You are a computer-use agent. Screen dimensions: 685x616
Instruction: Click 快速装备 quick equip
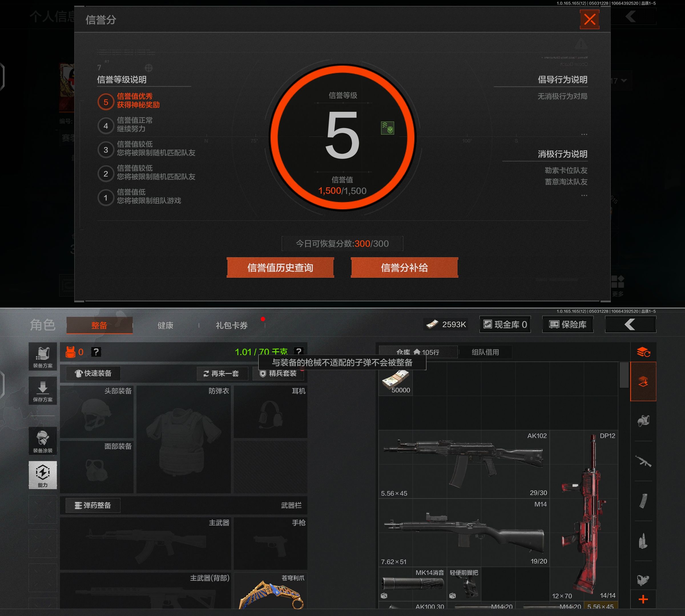(x=93, y=373)
